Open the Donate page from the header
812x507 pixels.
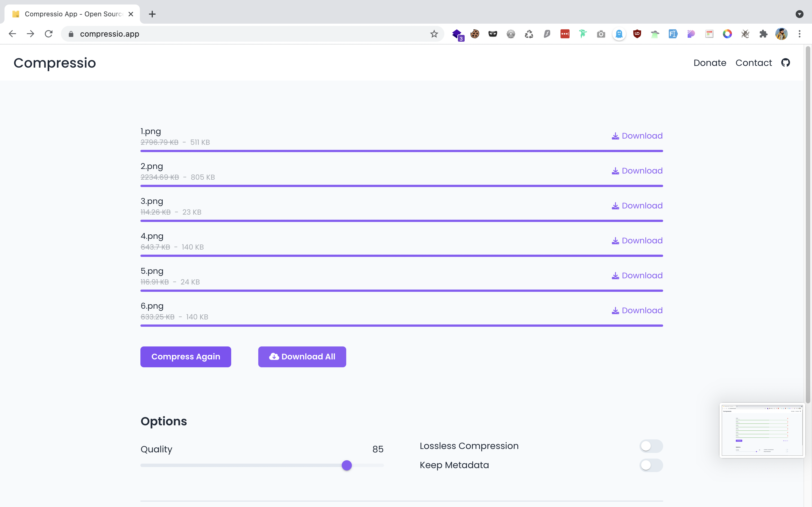[710, 63]
